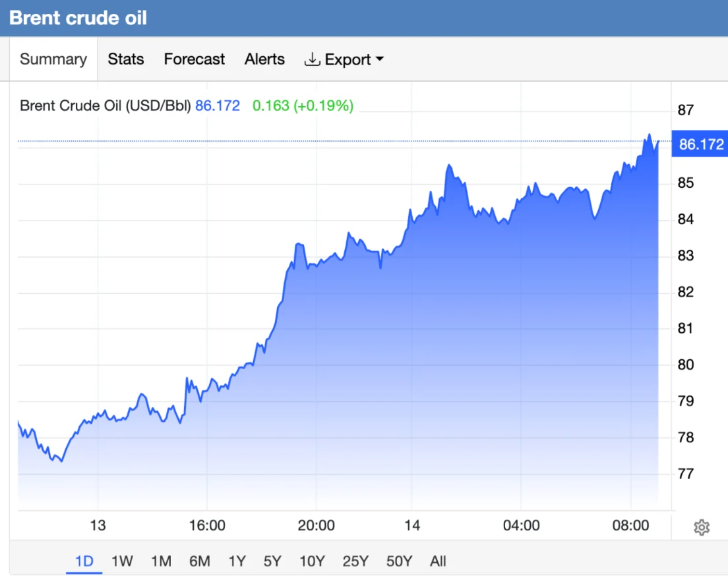The height and width of the screenshot is (582, 728).
Task: Click the 20:00 time axis label
Action: click(x=316, y=525)
